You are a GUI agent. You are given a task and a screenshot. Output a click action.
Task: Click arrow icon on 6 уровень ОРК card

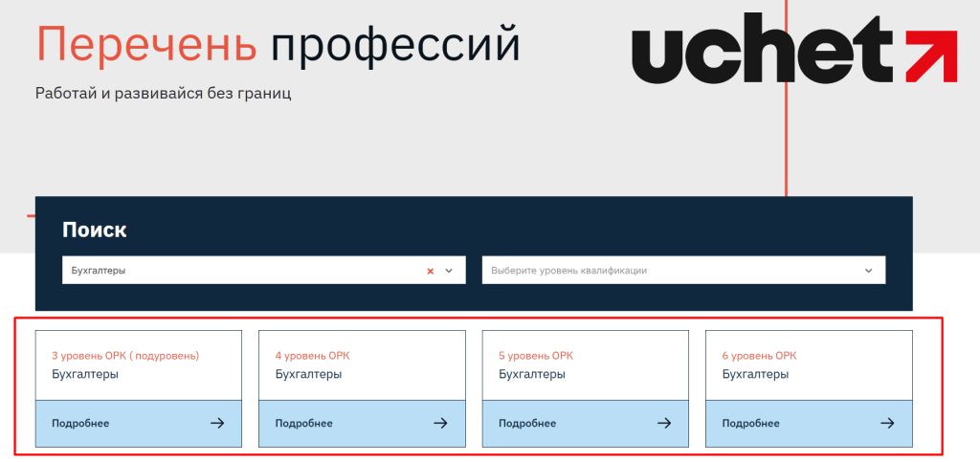(887, 424)
